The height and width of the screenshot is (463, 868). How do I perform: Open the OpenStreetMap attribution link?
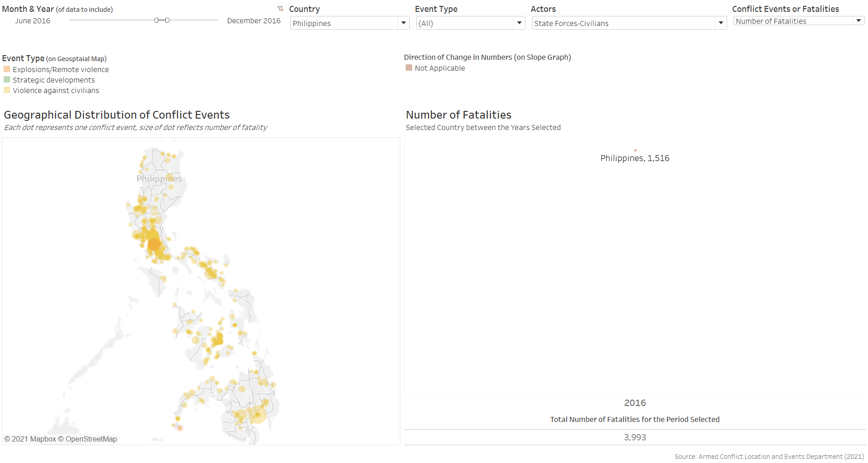(x=91, y=439)
